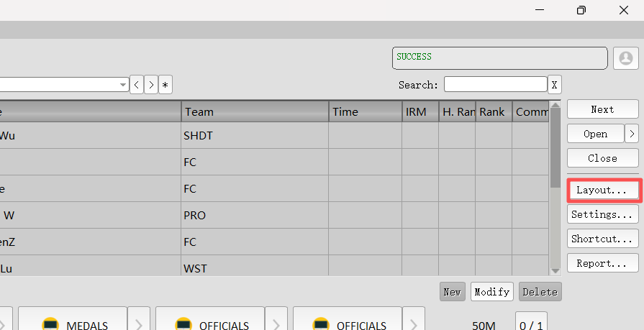
Task: Click the previous arrow beside combo box
Action: click(x=137, y=85)
